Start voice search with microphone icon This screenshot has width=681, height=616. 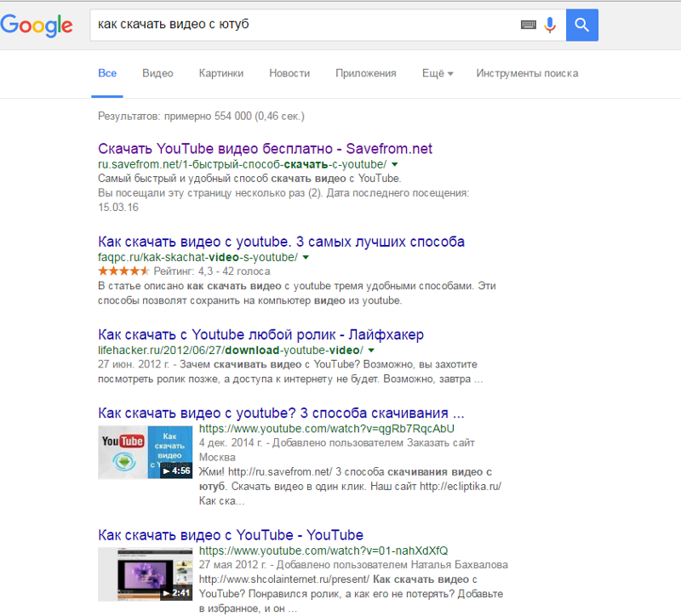550,25
